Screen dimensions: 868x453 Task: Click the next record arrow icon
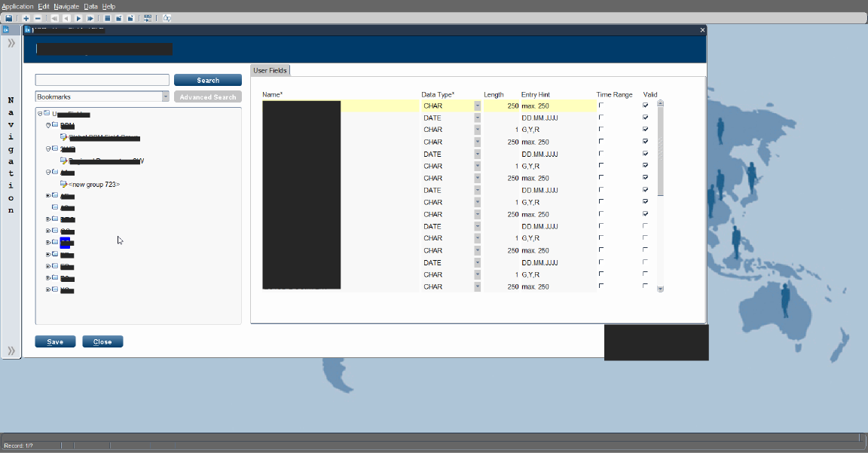point(78,17)
